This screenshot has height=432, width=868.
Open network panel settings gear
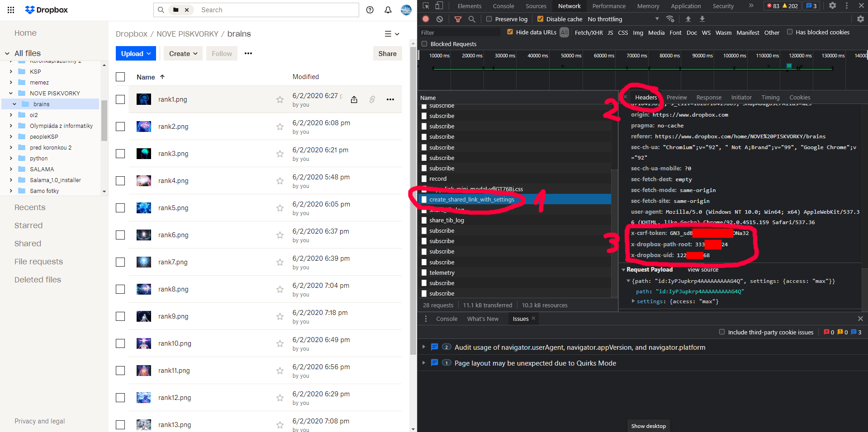[860, 19]
